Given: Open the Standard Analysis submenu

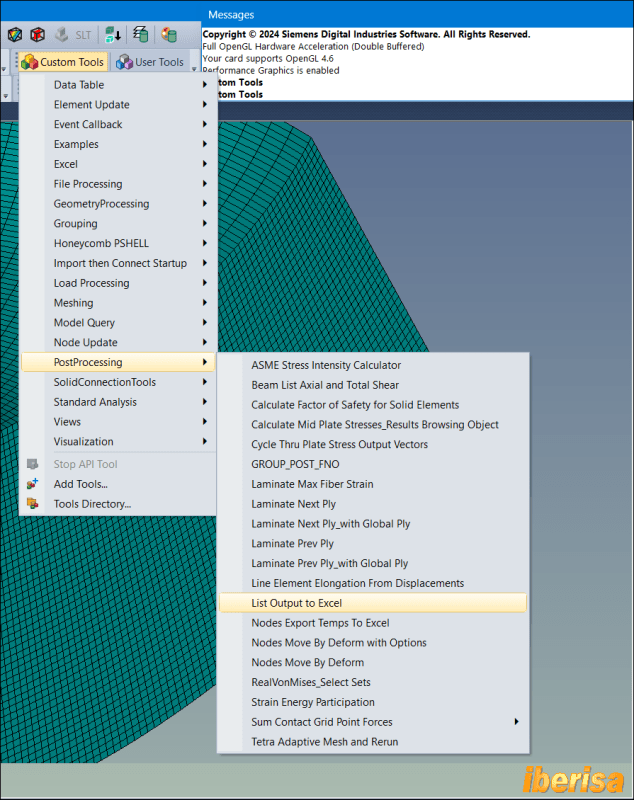Looking at the screenshot, I should (x=118, y=402).
